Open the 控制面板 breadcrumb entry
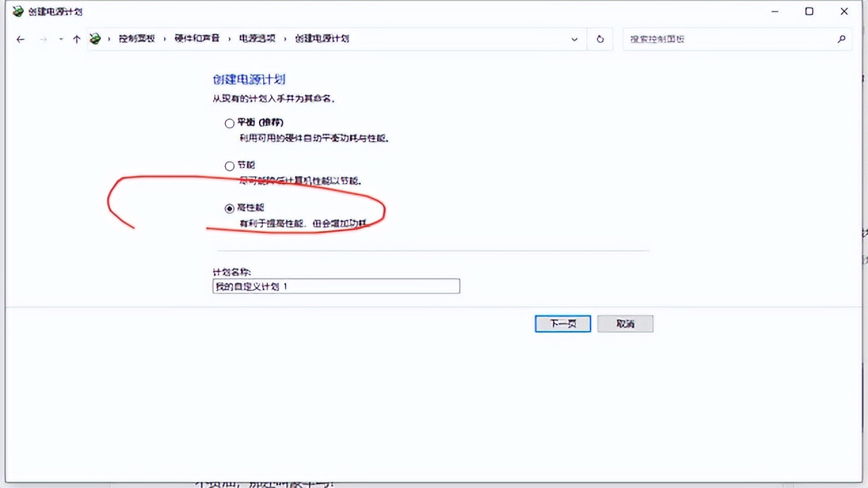This screenshot has width=868, height=488. (136, 39)
